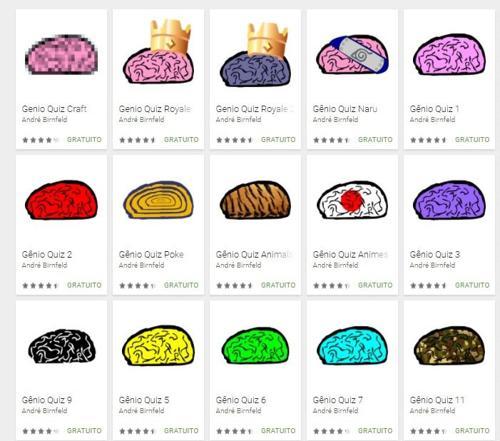Open the golden spiral Gênio Quiz Poke icon
The image size is (500, 441).
158,200
